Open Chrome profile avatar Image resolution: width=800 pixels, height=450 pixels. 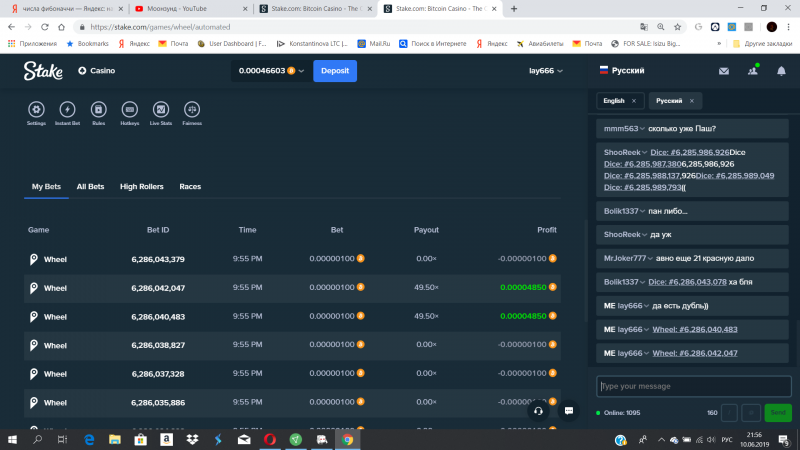pyautogui.click(x=771, y=27)
